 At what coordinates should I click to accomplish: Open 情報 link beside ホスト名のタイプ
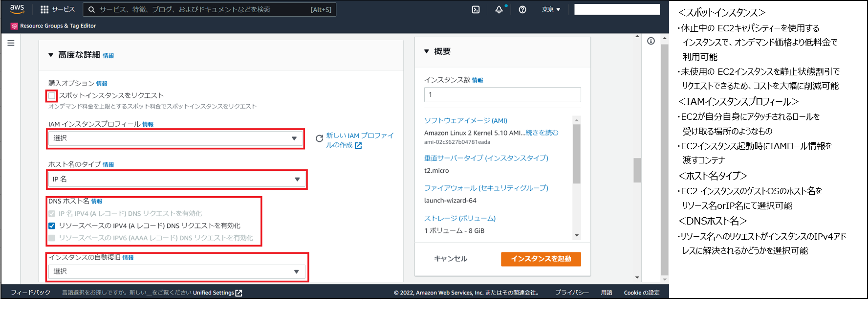click(108, 165)
